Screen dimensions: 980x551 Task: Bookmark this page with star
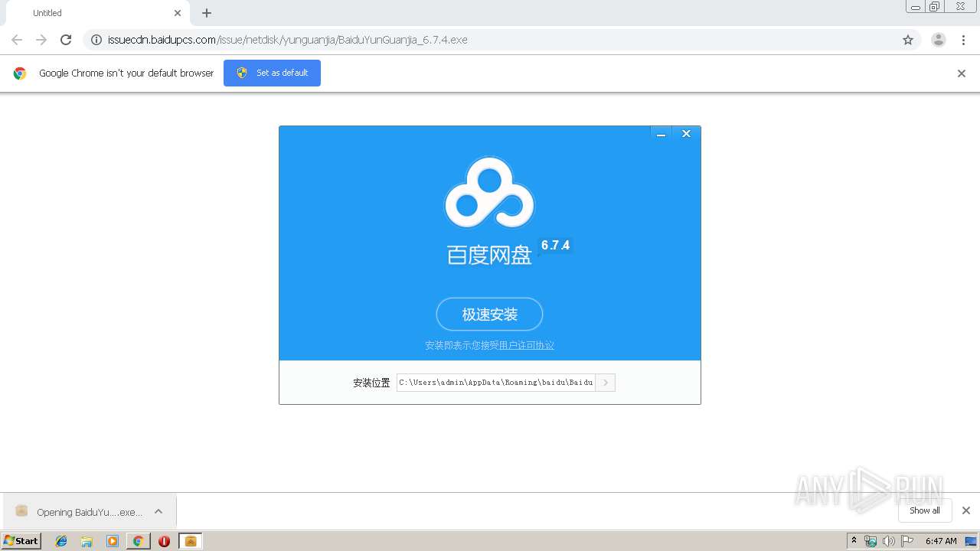pyautogui.click(x=908, y=40)
